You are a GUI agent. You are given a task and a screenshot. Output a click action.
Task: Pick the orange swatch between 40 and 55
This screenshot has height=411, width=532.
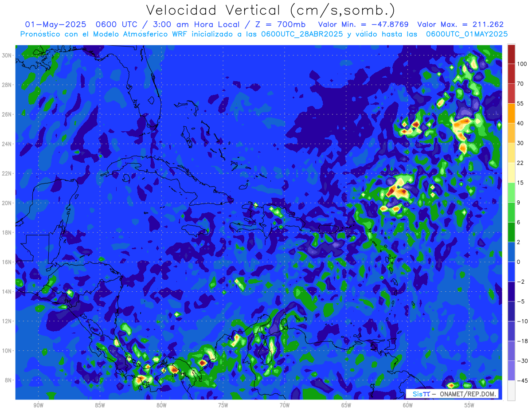[x=511, y=114]
